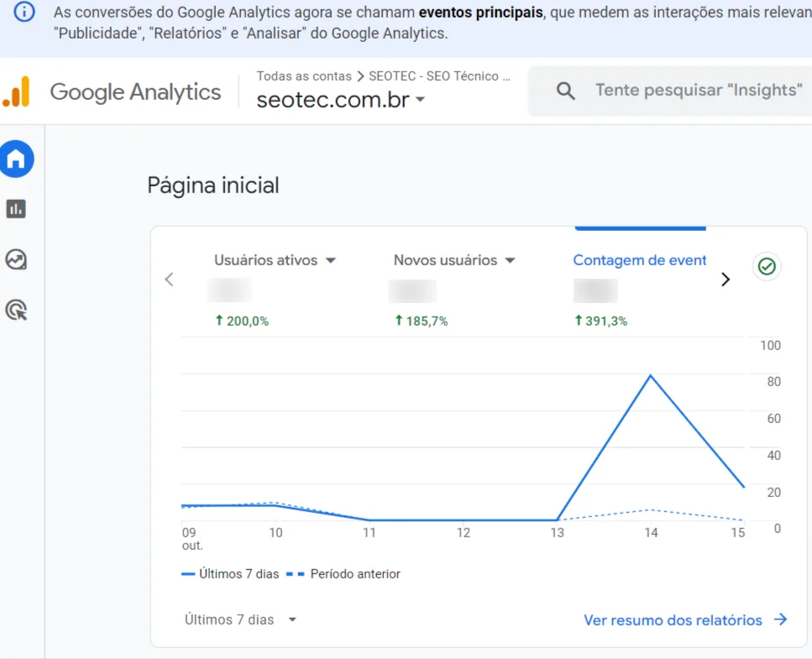Click the 100 y-axis label
The image size is (812, 659).
point(770,345)
